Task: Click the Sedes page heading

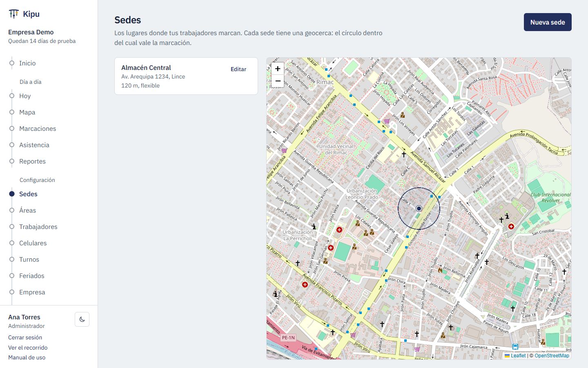Action: pyautogui.click(x=127, y=20)
